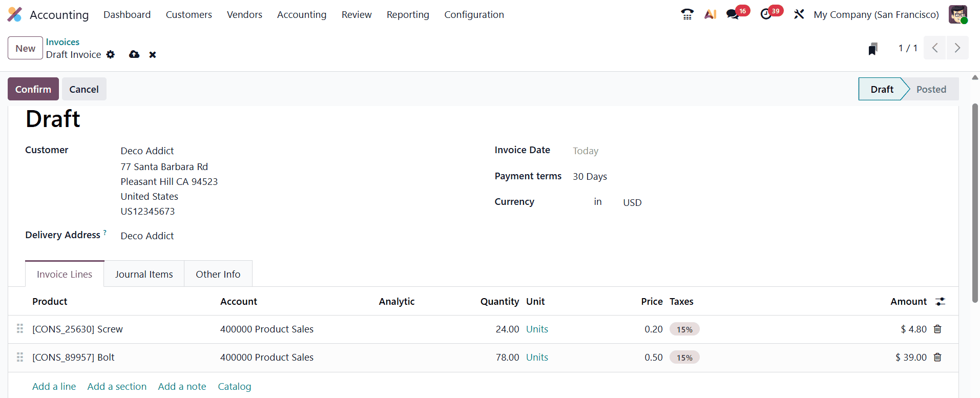The height and width of the screenshot is (398, 980).
Task: Open column settings icon beside Amount
Action: pos(940,302)
